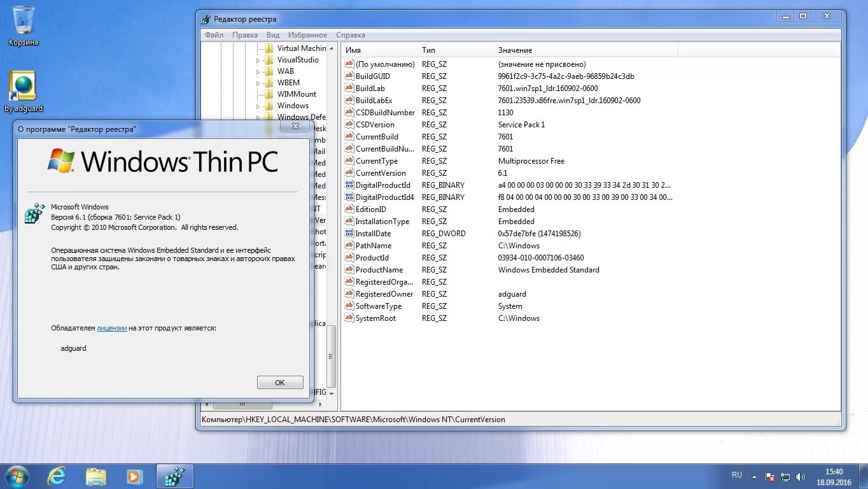Select the WIMMount tree key

click(297, 94)
